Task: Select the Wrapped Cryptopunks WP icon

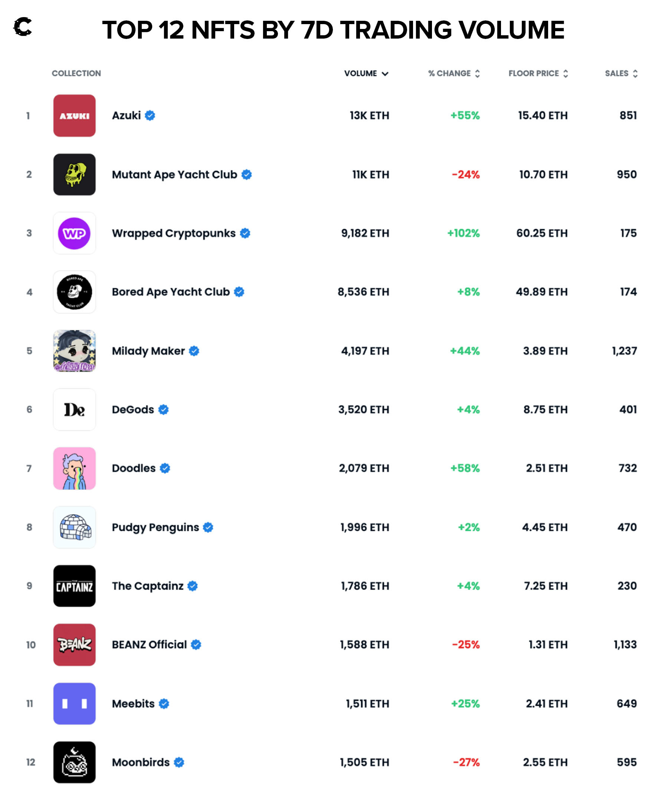Action: point(74,233)
